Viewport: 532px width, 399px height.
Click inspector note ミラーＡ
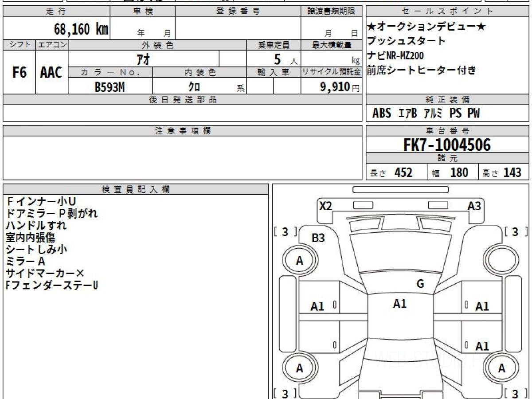26,261
